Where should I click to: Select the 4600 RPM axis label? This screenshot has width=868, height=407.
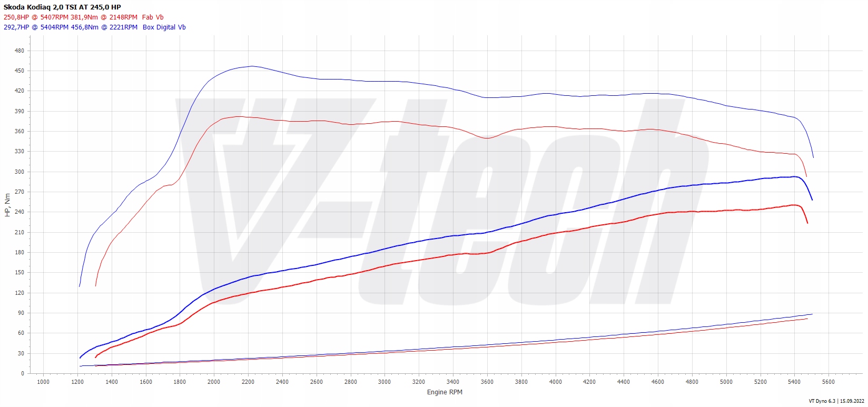pos(658,382)
